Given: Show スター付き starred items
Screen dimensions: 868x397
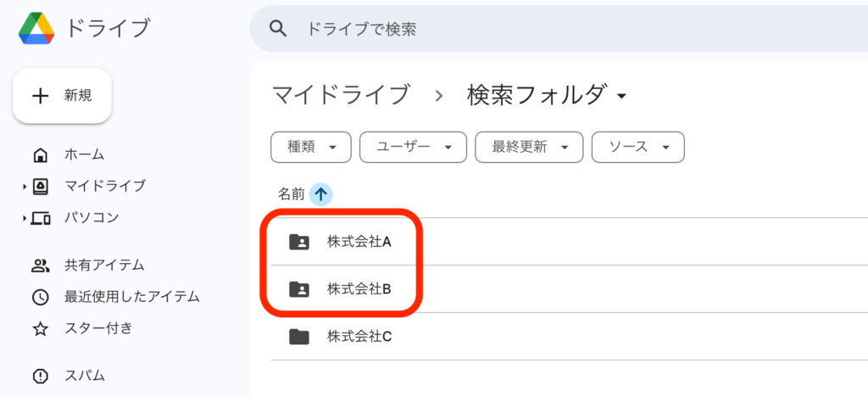Looking at the screenshot, I should (x=97, y=328).
